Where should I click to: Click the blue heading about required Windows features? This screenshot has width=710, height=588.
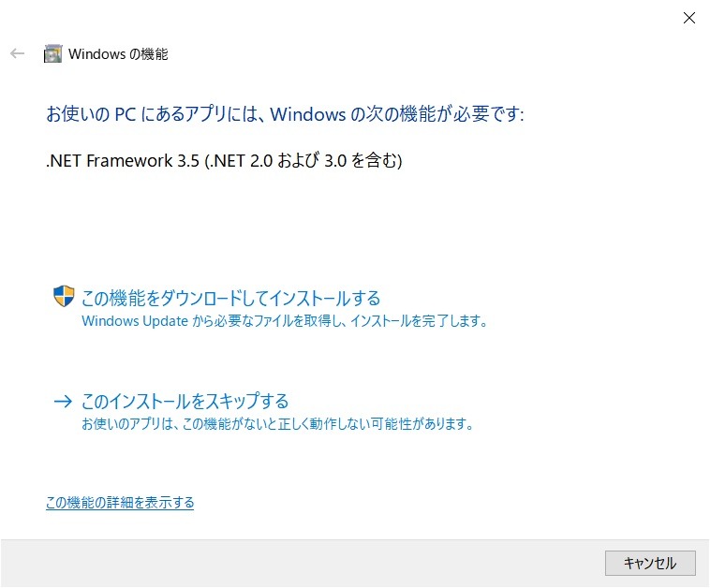pos(285,113)
